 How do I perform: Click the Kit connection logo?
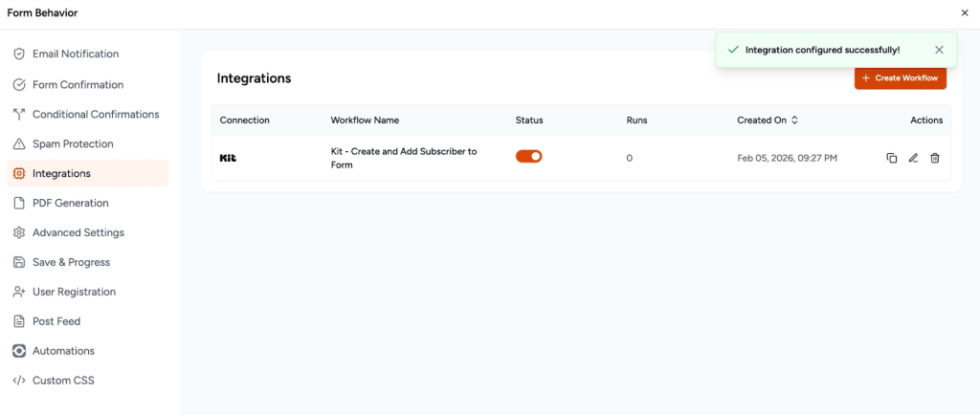tap(228, 158)
